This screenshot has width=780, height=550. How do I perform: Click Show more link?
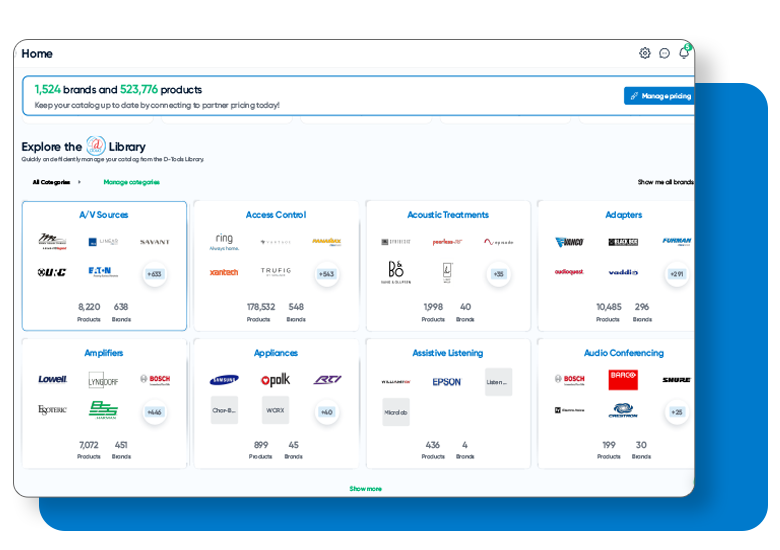click(365, 489)
